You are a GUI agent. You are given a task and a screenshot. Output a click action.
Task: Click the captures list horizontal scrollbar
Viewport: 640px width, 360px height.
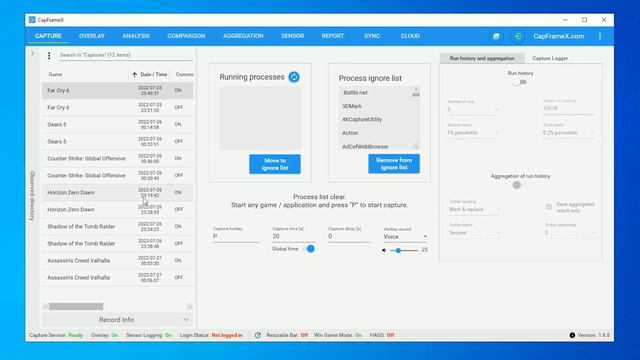coord(76,307)
